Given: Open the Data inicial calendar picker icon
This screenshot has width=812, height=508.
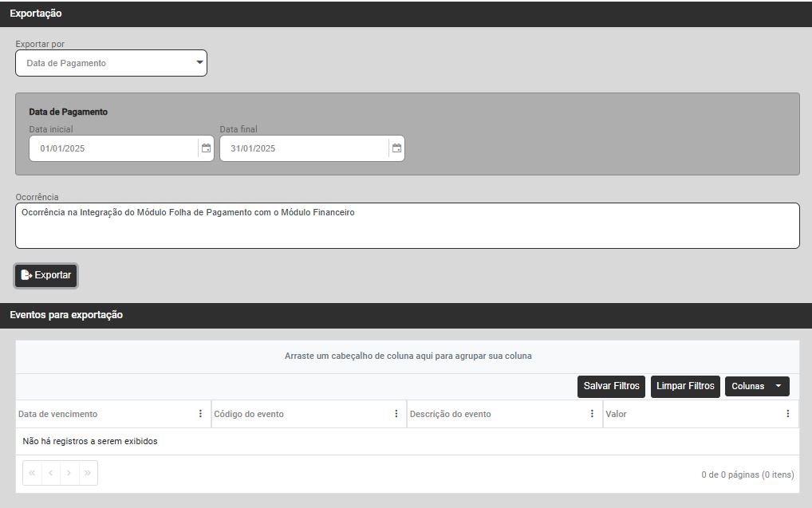Looking at the screenshot, I should pyautogui.click(x=206, y=148).
